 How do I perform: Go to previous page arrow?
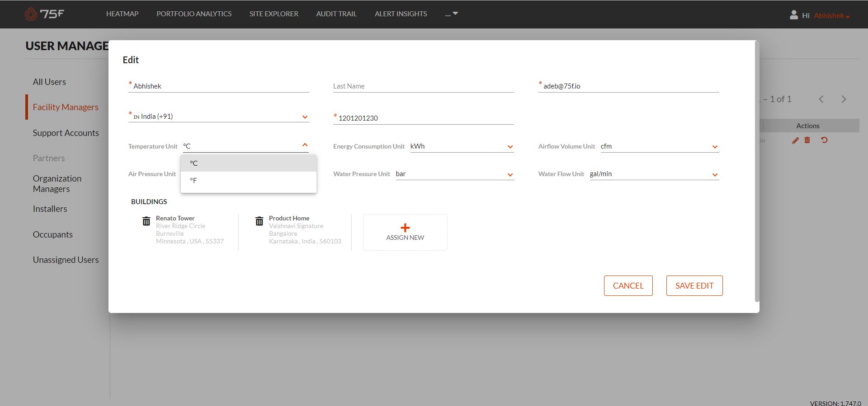tap(821, 99)
